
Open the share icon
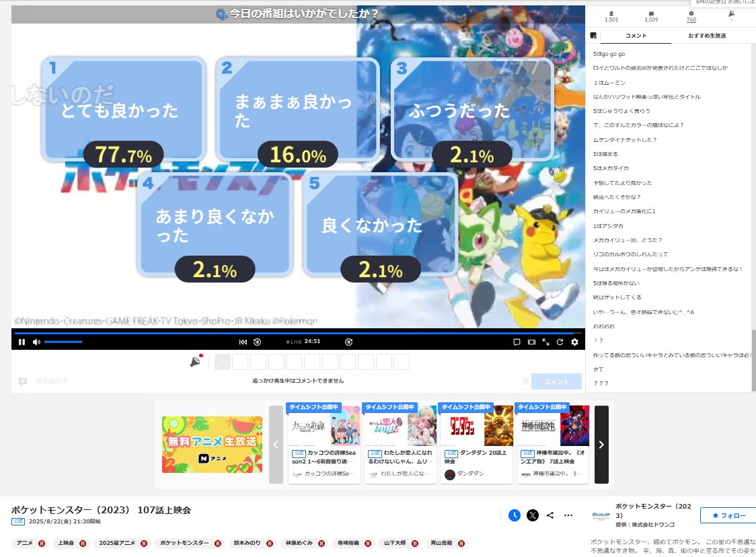click(x=550, y=515)
